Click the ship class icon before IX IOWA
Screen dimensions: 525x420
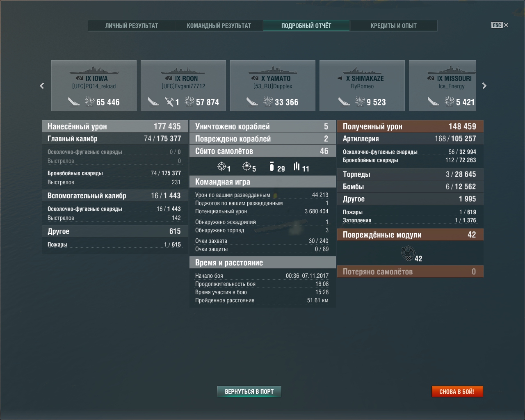click(80, 78)
